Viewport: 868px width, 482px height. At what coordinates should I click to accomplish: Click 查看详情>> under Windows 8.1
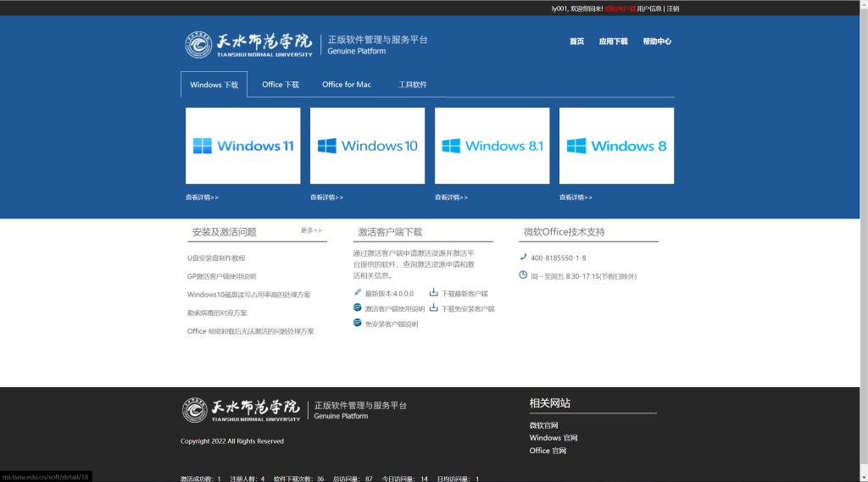point(451,197)
